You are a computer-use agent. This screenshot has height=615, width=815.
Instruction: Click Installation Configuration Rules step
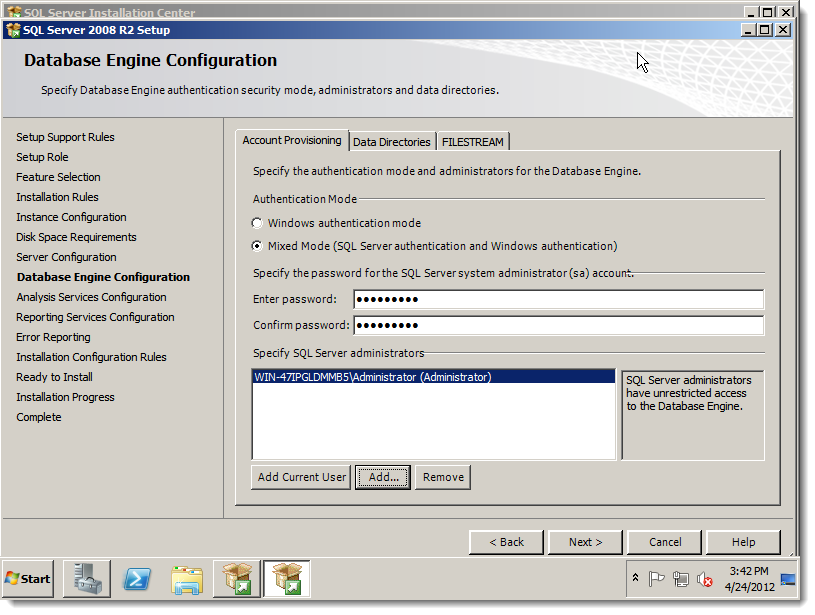pos(91,357)
